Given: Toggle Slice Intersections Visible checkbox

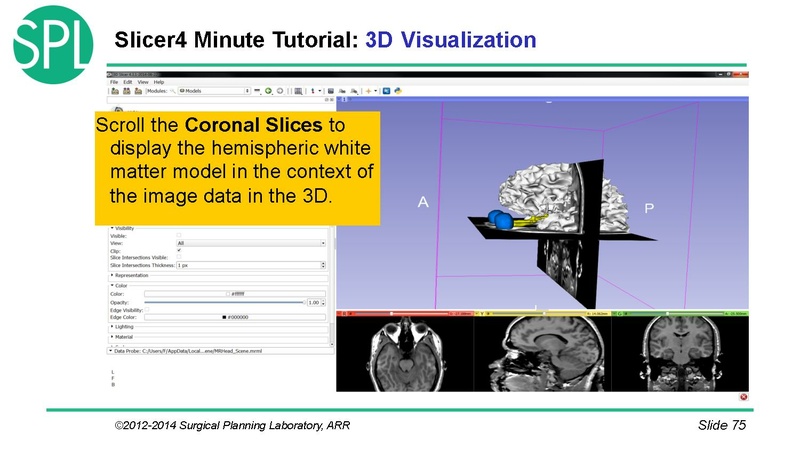Looking at the screenshot, I should 179,258.
